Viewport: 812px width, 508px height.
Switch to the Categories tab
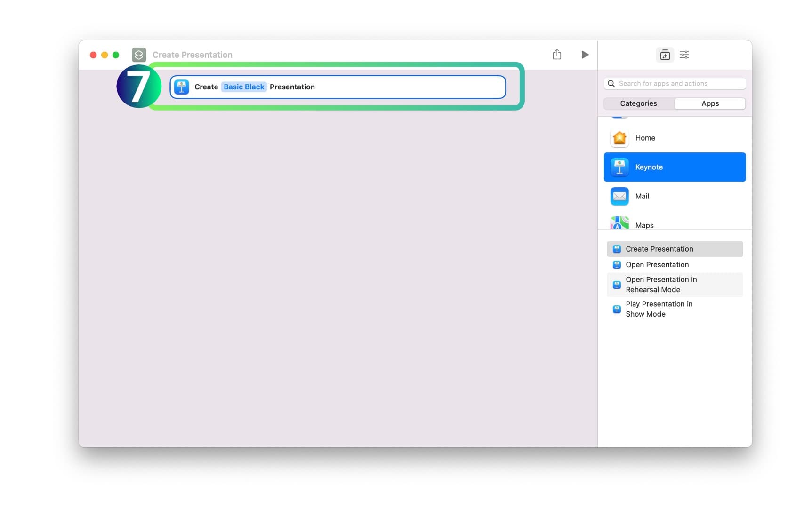(x=638, y=103)
